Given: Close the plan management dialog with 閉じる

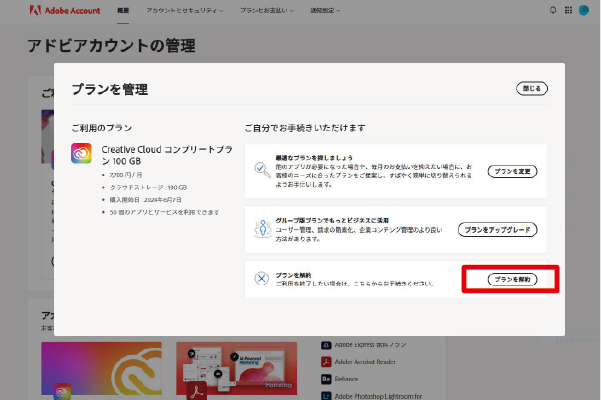Looking at the screenshot, I should pos(532,89).
